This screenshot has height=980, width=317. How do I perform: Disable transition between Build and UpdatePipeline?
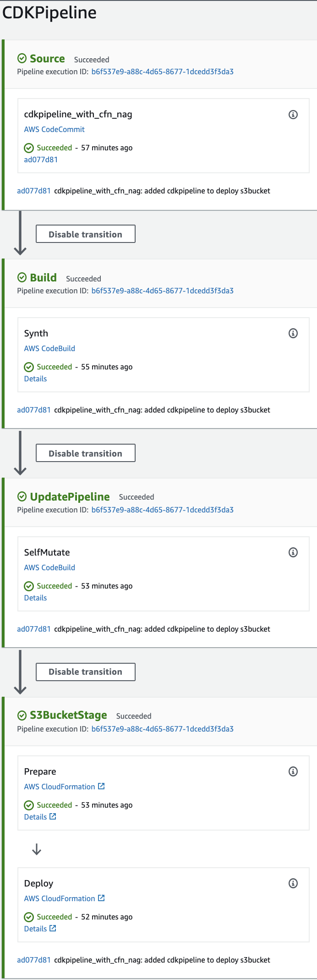(85, 453)
